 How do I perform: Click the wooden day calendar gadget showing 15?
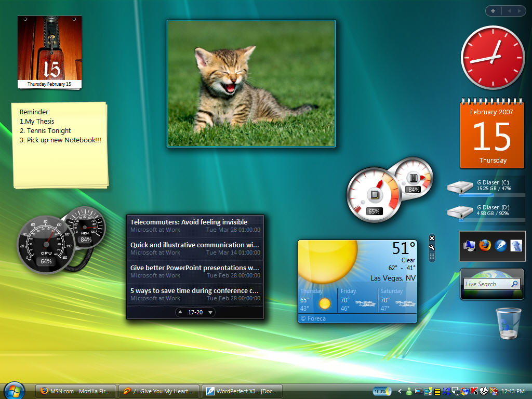(x=49, y=52)
